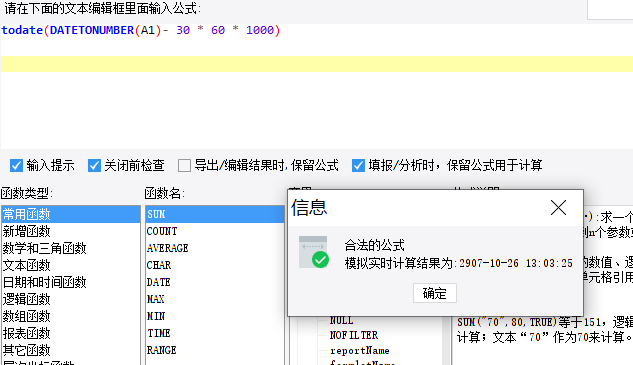This screenshot has height=365, width=633.
Task: Select 逻辑函数 category
Action: click(71, 299)
